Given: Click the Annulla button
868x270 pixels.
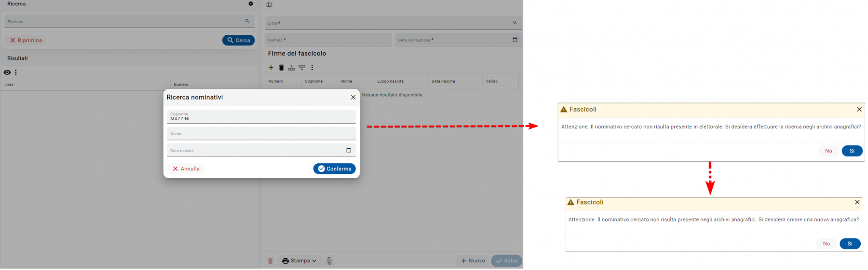Looking at the screenshot, I should click(x=186, y=169).
